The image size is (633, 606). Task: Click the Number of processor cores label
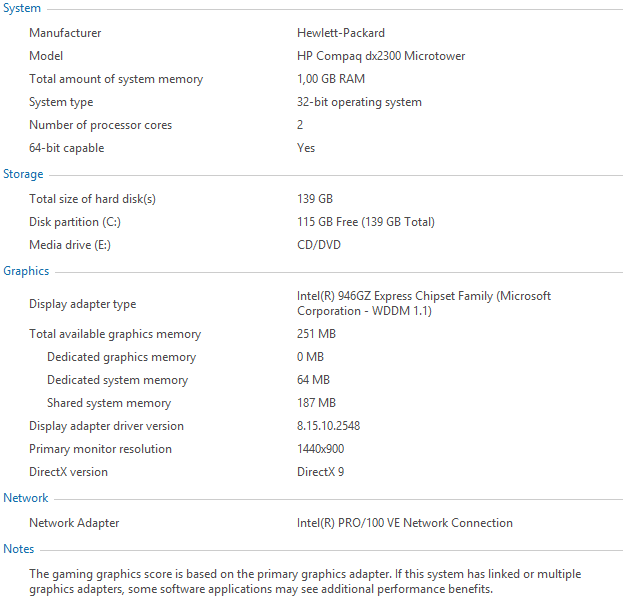[x=101, y=125]
